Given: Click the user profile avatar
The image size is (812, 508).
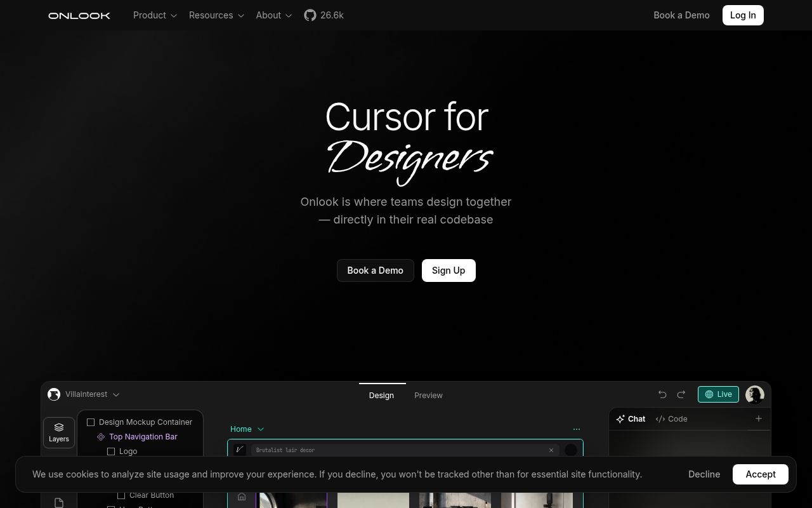Looking at the screenshot, I should tap(755, 394).
